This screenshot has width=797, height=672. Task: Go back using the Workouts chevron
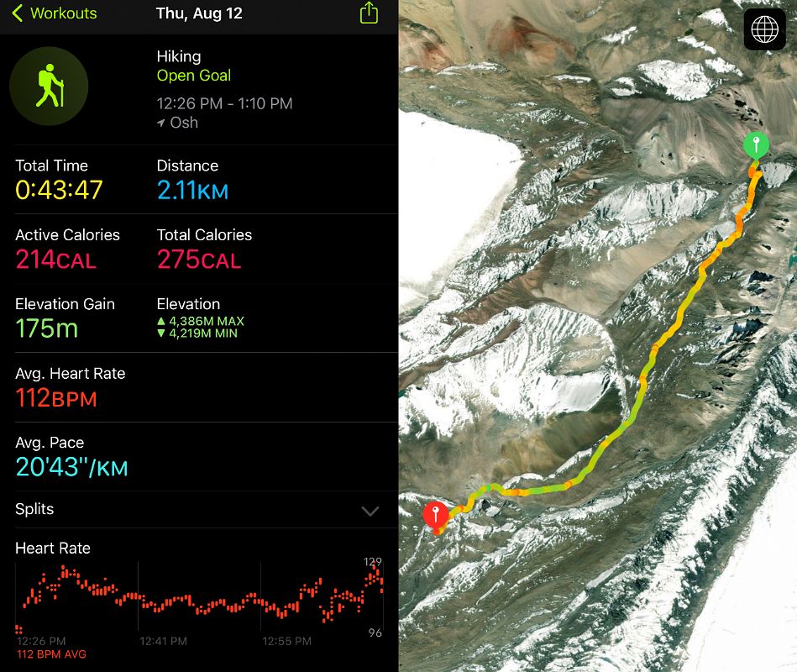click(18, 13)
